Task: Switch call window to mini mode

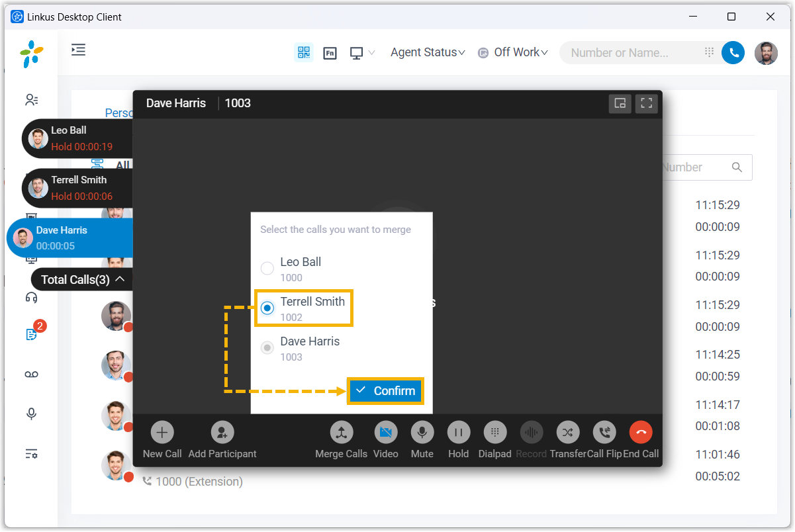Action: [620, 103]
